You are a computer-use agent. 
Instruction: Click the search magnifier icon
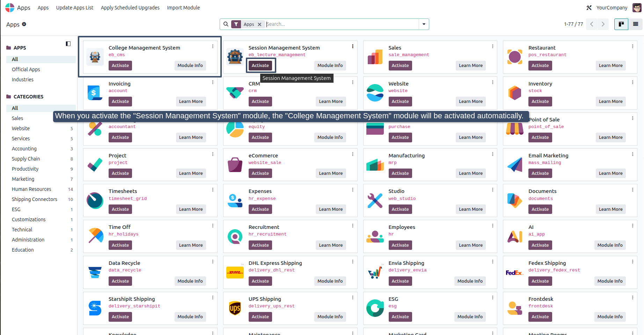click(x=226, y=24)
